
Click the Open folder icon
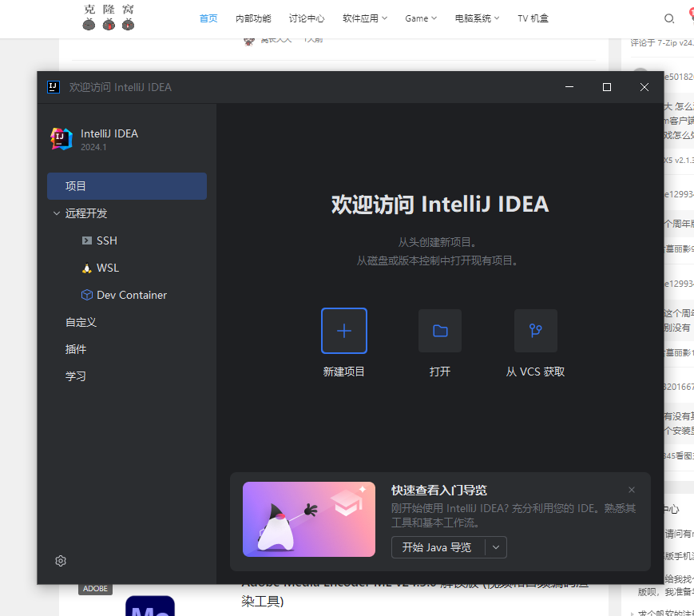click(440, 331)
